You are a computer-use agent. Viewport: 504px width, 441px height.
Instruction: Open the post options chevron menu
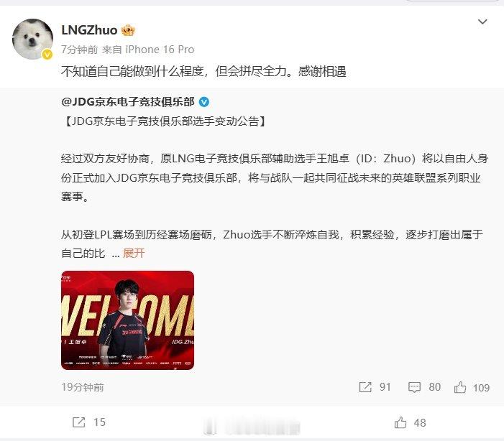(x=482, y=22)
